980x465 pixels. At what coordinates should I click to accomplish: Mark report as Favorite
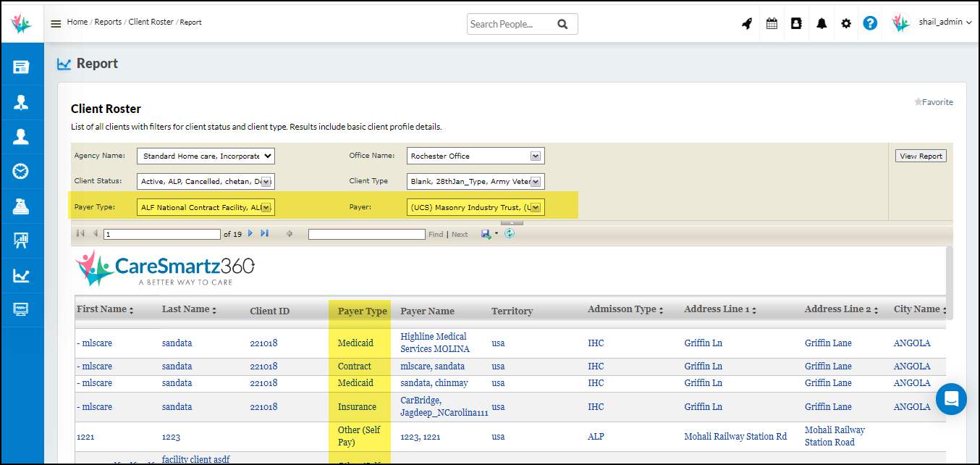click(934, 102)
